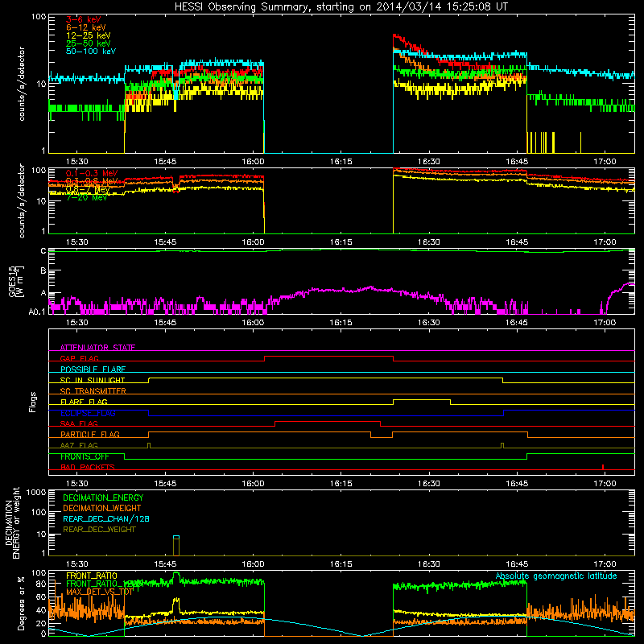Select the SC_TRANSMITTER flag label

click(93, 391)
